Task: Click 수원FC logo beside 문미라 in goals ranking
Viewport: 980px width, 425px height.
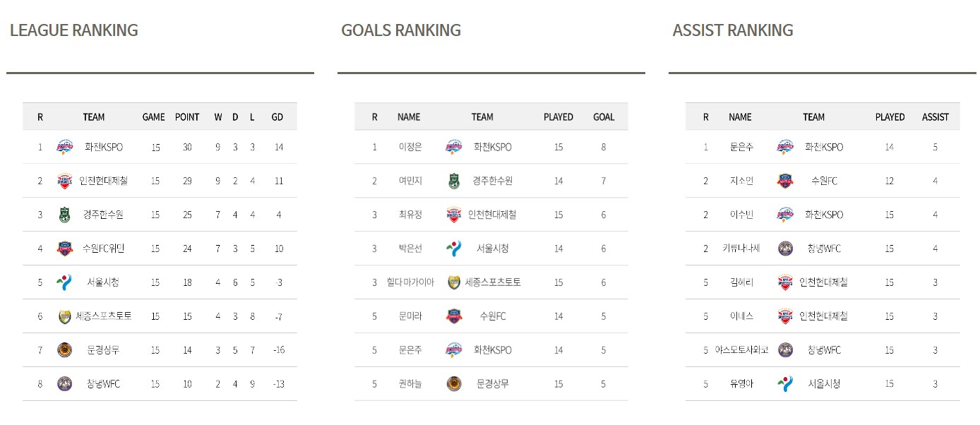Action: click(453, 316)
